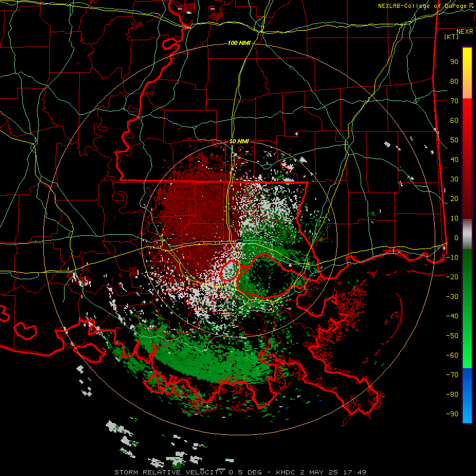Viewport: 476px width, 476px height.
Task: Click the -80 value on velocity scale
Action: click(x=452, y=395)
